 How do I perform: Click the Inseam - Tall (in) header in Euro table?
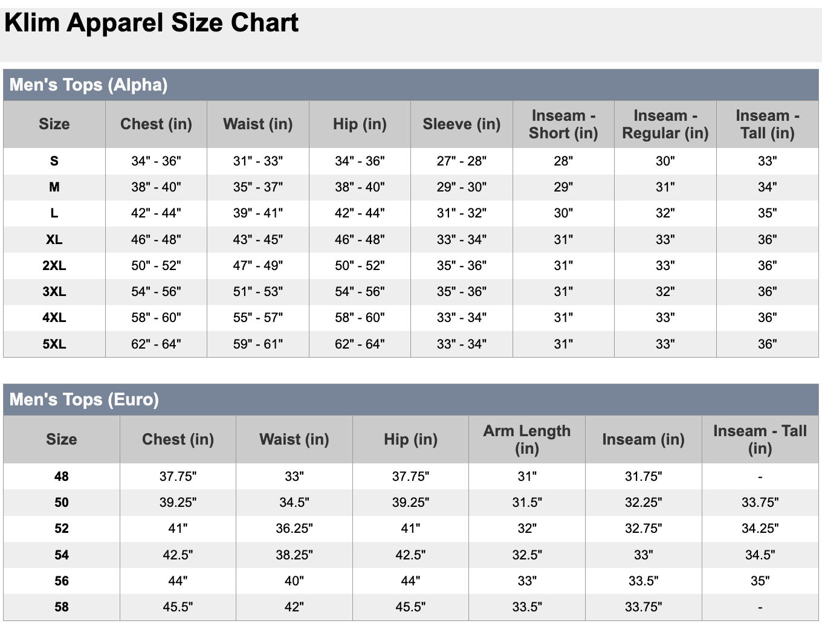(x=760, y=439)
